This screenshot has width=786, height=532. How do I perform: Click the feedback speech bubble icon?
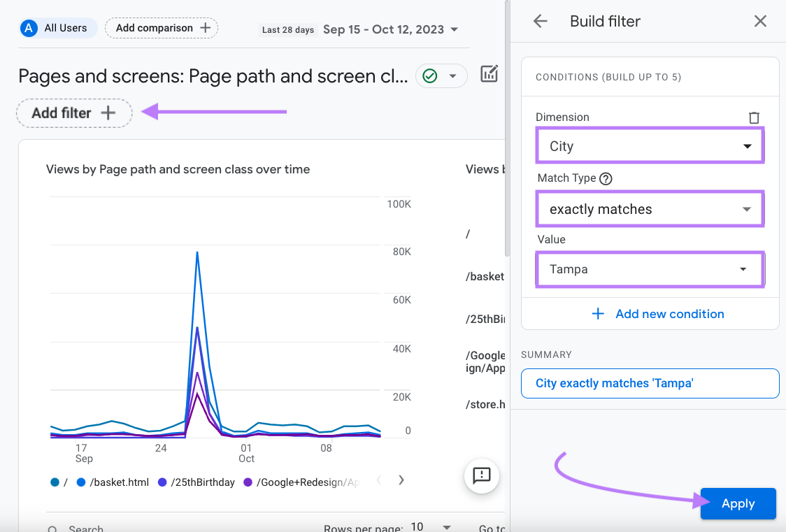481,476
